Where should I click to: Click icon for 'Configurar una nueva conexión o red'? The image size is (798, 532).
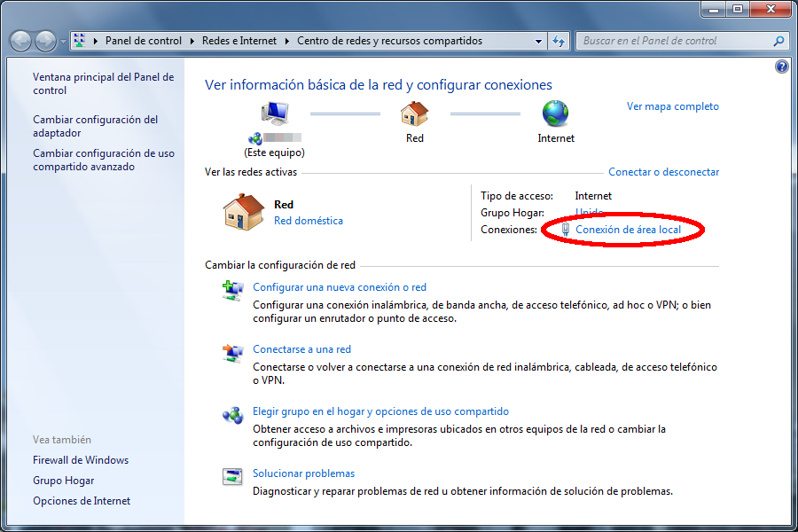tap(232, 291)
